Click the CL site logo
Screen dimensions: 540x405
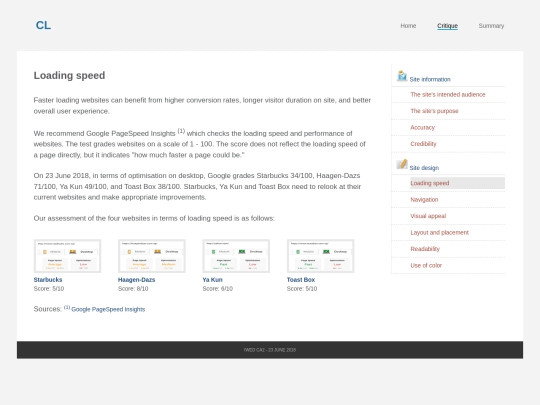[x=43, y=25]
